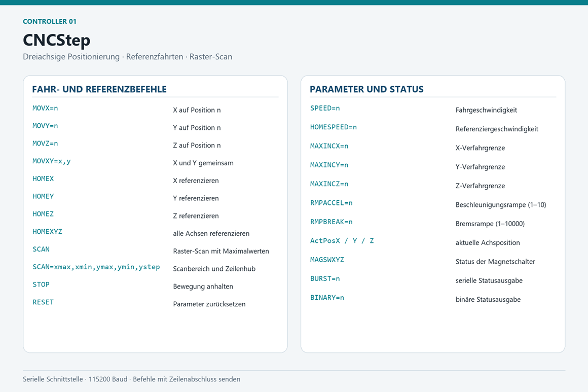Click the MOVXY=x,y command
Viewport: 588px width, 392px height.
[x=51, y=161]
